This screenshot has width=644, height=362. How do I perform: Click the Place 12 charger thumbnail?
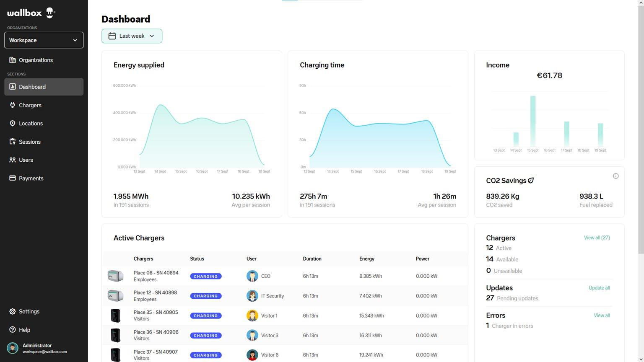pos(115,296)
